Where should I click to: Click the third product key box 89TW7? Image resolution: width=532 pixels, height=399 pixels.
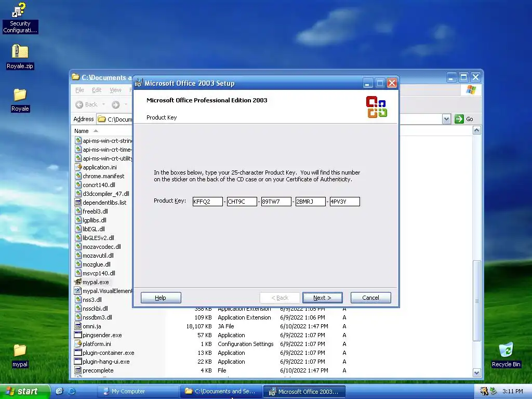[276, 202]
